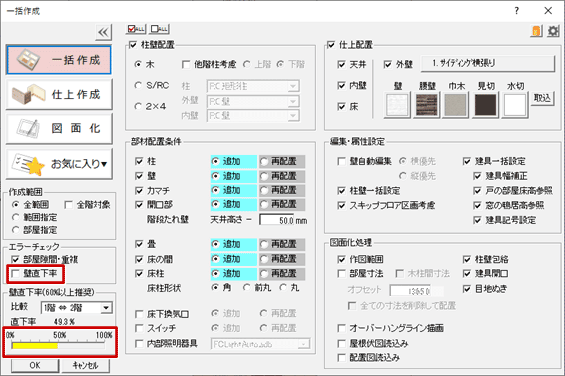Select the 壁 white texture thumbnail
Image resolution: width=565 pixels, height=376 pixels.
click(x=397, y=105)
